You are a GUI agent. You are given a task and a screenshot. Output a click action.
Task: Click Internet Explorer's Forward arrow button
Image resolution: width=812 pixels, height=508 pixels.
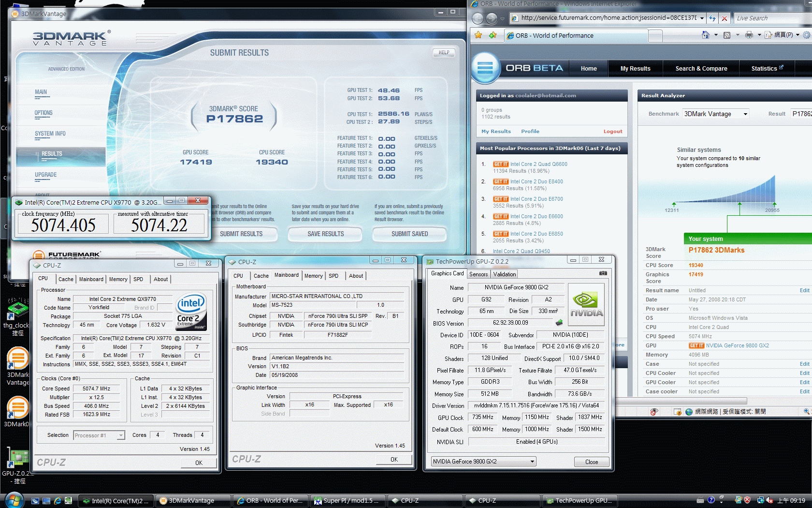tap(492, 18)
